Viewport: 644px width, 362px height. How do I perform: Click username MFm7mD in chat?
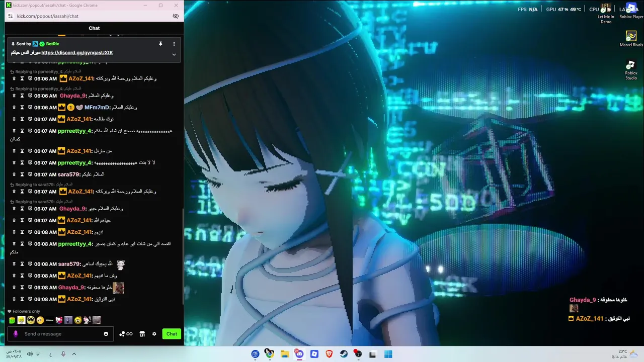pyautogui.click(x=97, y=107)
